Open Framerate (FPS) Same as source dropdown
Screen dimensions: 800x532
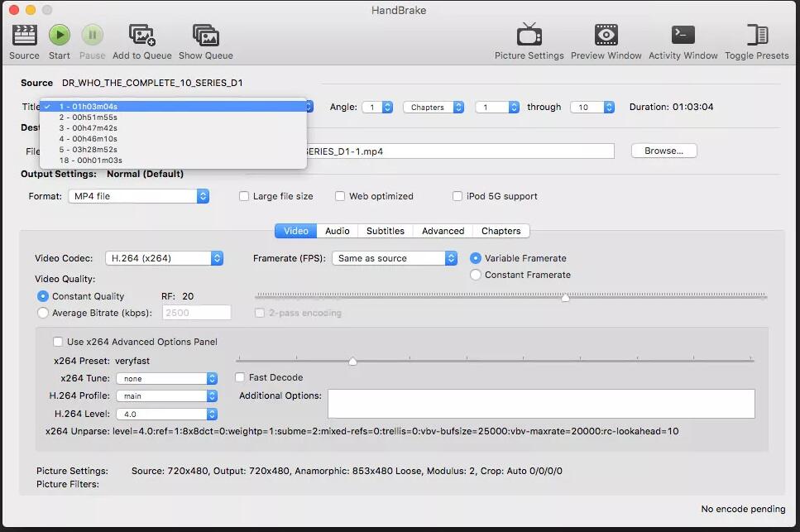click(x=395, y=259)
